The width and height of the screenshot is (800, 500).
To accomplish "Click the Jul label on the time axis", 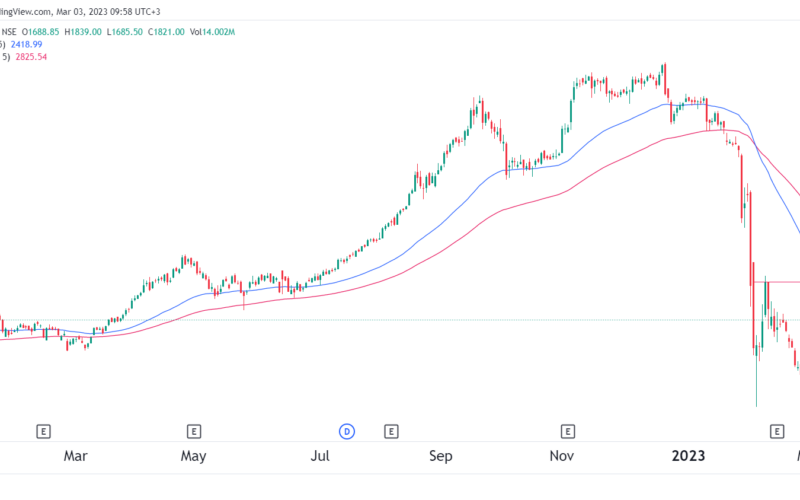I will [x=320, y=457].
